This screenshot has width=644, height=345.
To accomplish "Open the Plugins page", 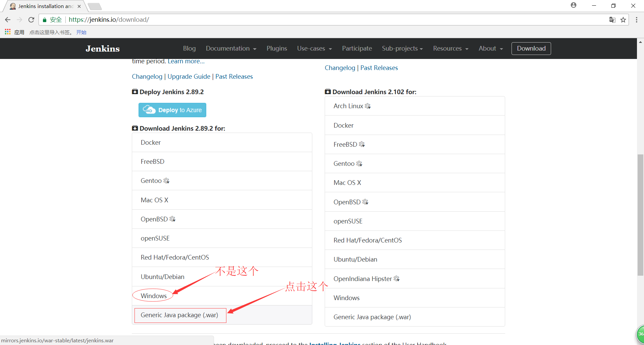I will pyautogui.click(x=277, y=49).
